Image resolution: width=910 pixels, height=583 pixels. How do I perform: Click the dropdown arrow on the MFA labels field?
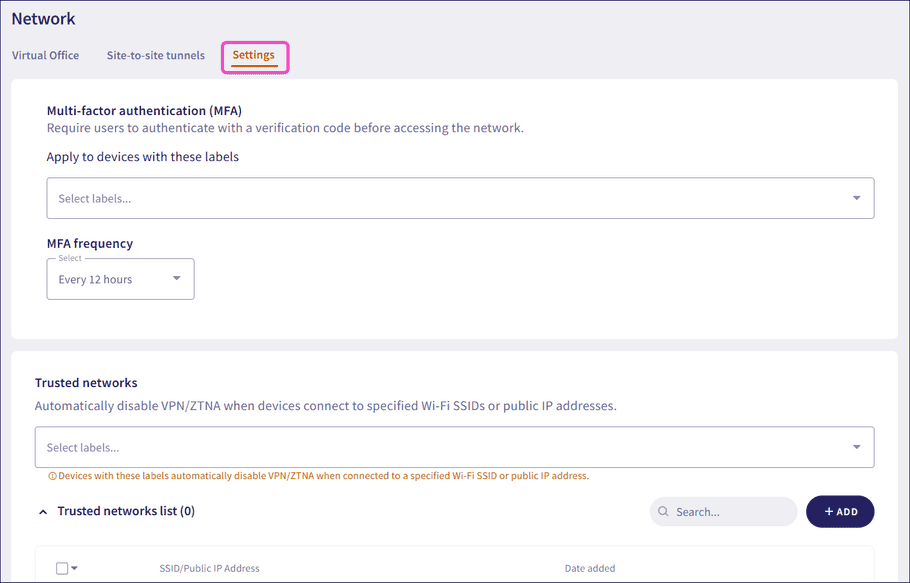pos(856,198)
